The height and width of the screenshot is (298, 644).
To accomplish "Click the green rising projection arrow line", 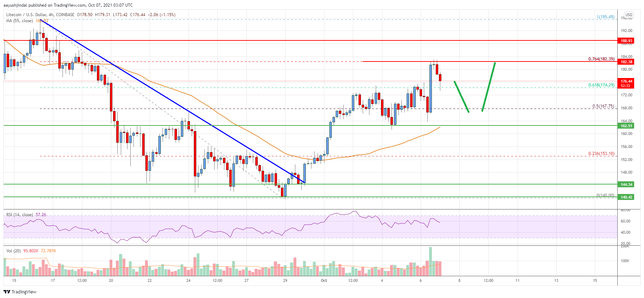I will [489, 87].
